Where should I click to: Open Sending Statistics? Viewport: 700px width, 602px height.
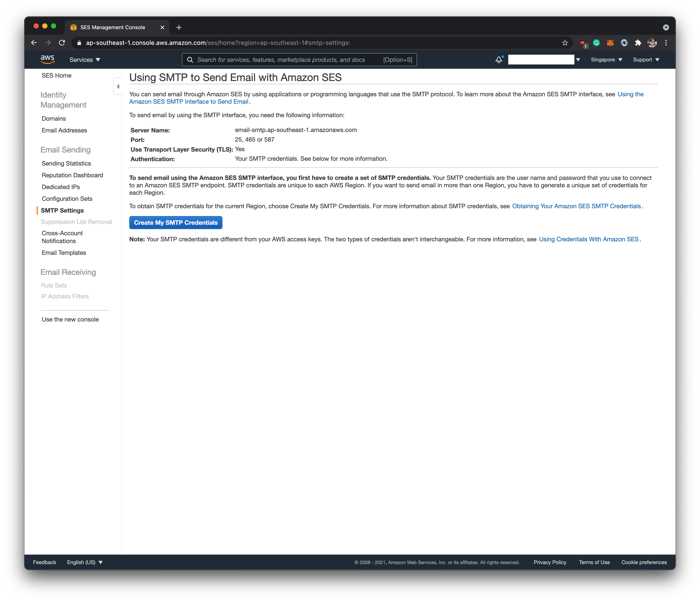[x=66, y=164]
